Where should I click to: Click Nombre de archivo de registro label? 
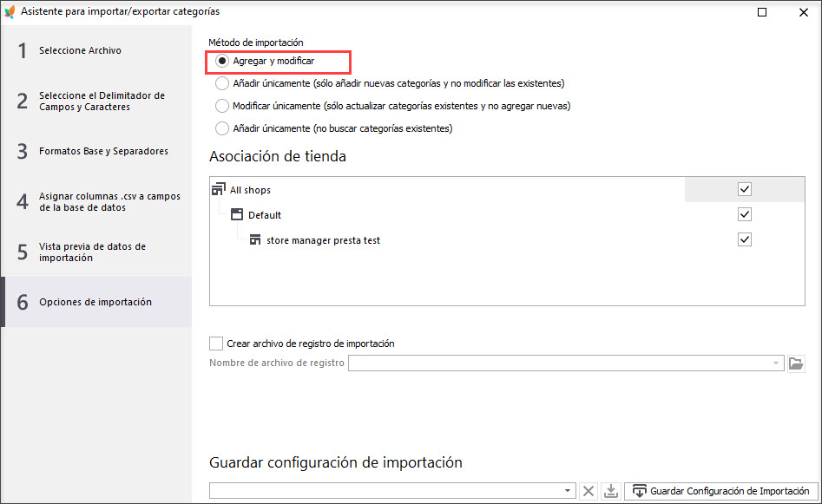click(x=277, y=363)
